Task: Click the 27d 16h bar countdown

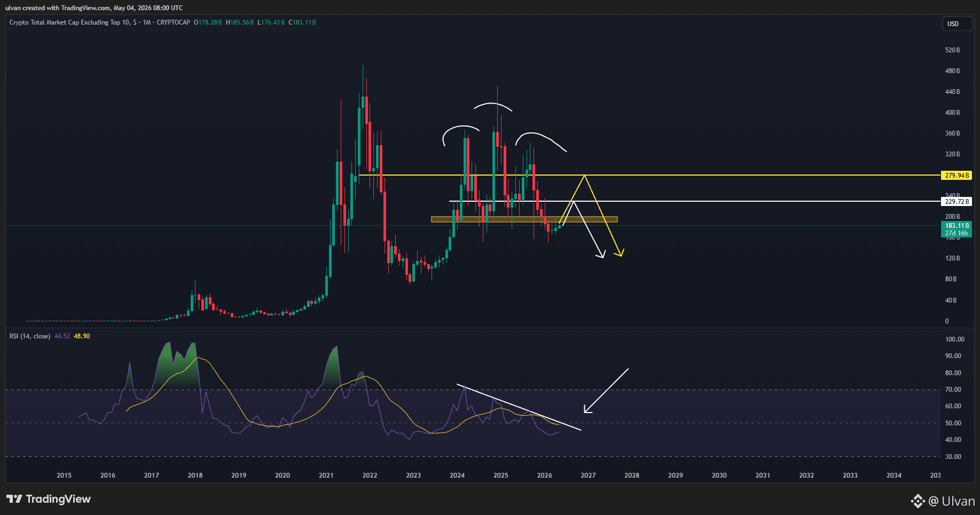Action: pyautogui.click(x=957, y=233)
